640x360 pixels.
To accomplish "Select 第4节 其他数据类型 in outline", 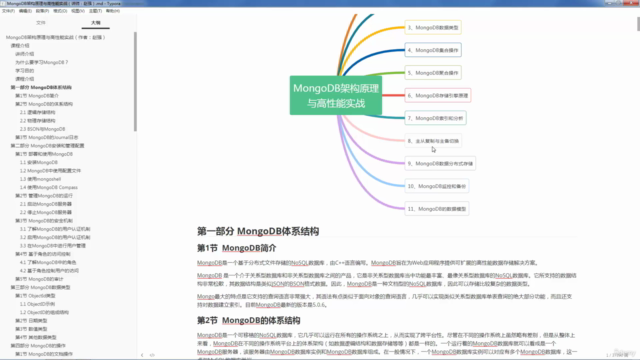I will 36,338.
